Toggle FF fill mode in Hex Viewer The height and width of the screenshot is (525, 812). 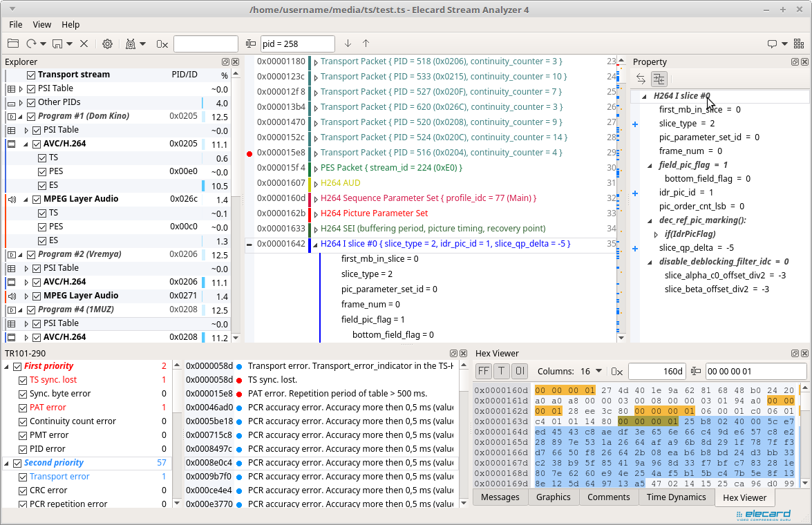coord(483,371)
